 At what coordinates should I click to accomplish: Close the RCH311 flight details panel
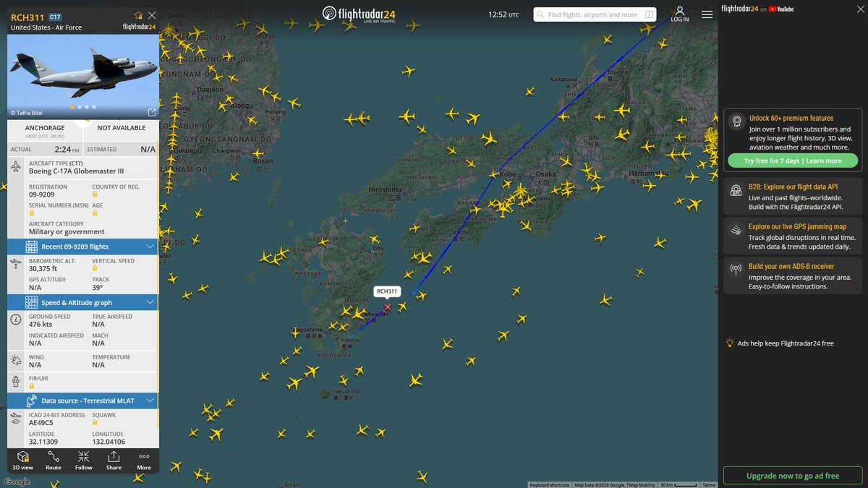coord(151,15)
